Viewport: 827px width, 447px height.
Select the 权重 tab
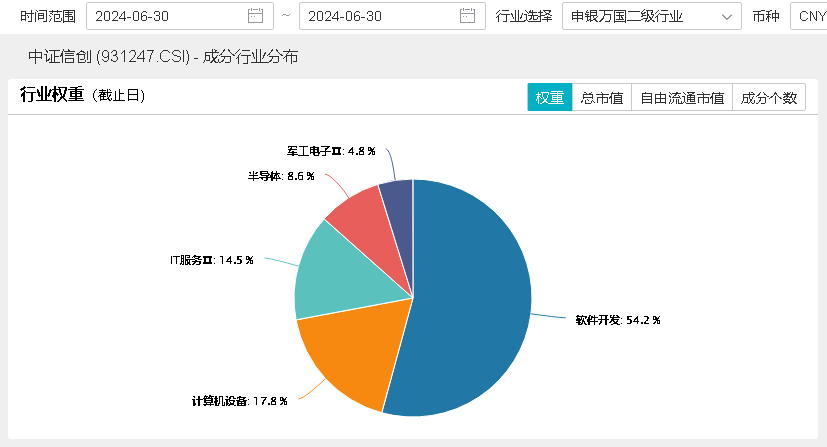coord(549,98)
